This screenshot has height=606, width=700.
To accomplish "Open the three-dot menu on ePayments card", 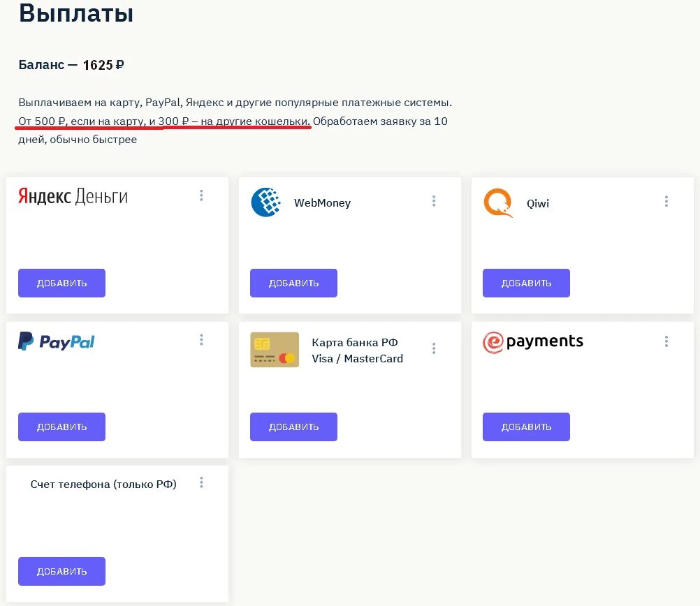I will coord(666,342).
